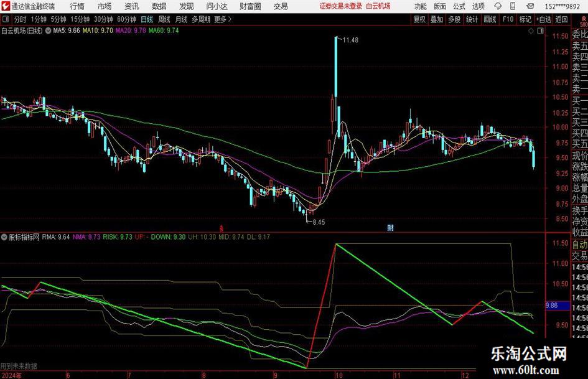
Task: Open the 问小达 menu
Action: click(217, 6)
